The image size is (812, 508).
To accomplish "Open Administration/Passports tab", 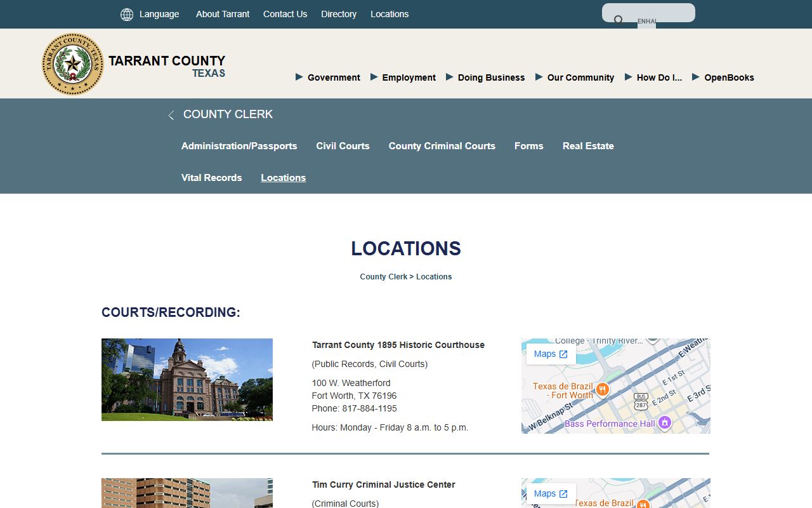I will (x=239, y=146).
